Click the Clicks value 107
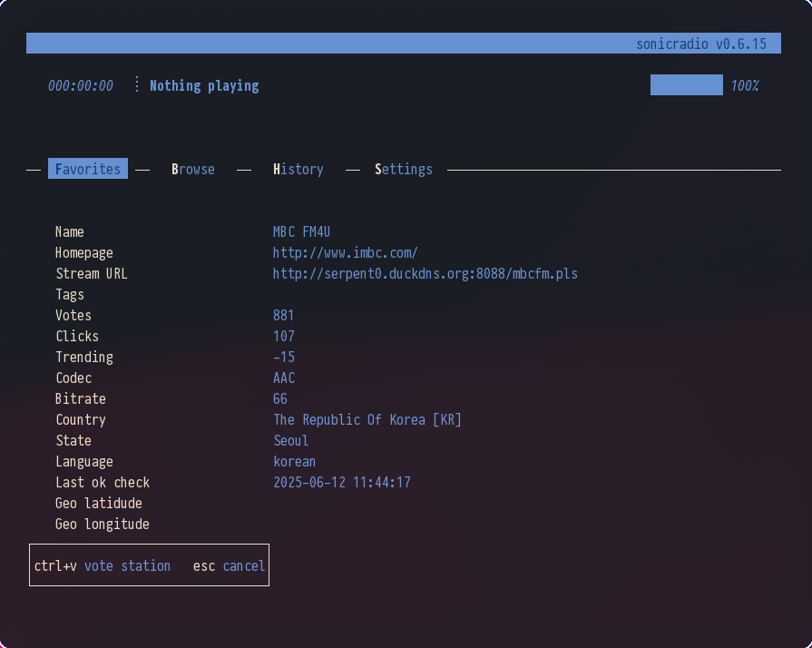This screenshot has width=812, height=648. (284, 336)
